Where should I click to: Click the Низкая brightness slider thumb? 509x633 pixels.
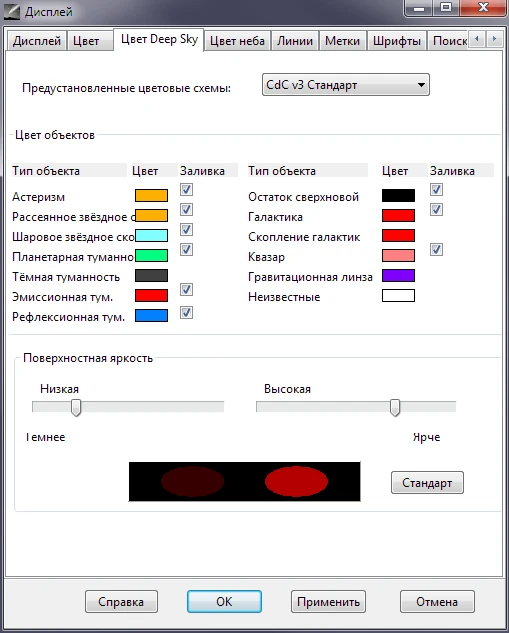76,408
